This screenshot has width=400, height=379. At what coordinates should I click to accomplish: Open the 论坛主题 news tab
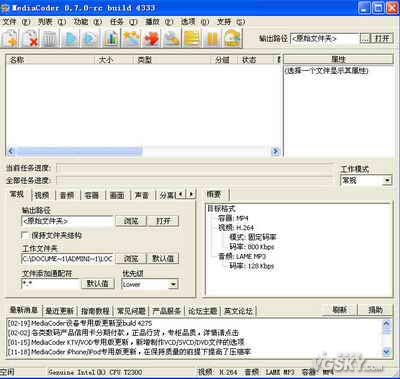tap(202, 311)
